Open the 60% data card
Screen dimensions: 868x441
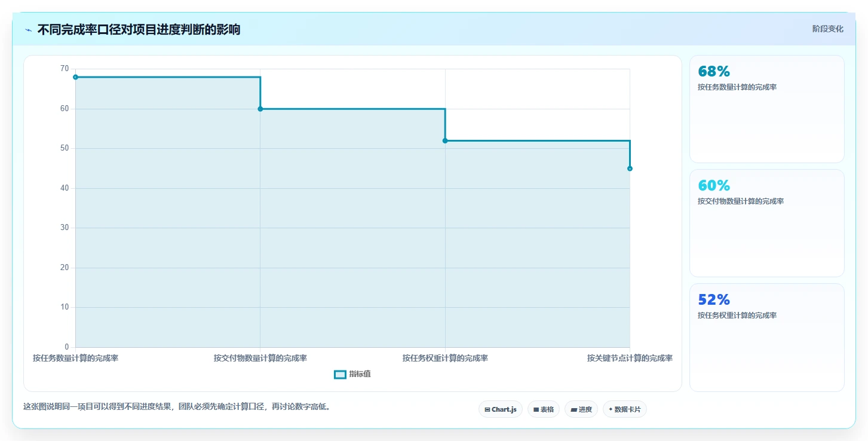[767, 223]
